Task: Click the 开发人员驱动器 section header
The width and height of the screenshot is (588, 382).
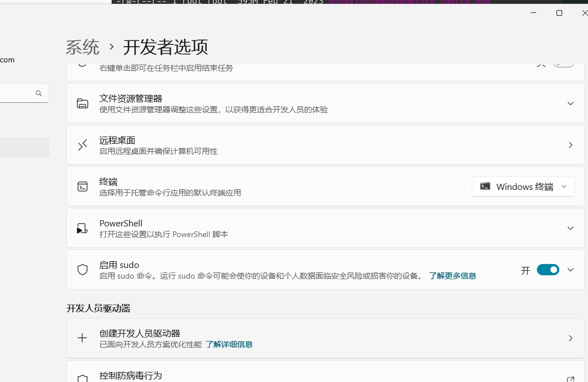Action: click(98, 308)
